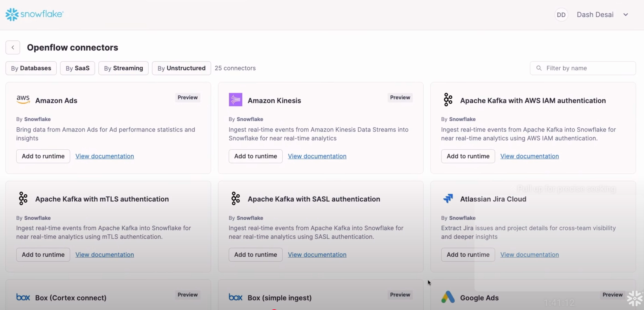Click the Dash Desai user name
Image resolution: width=644 pixels, height=310 pixels.
(595, 15)
